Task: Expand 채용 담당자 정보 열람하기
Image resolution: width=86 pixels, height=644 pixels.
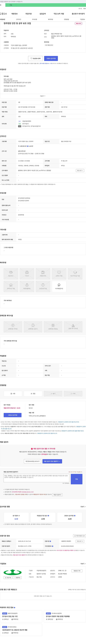Action: pos(52,461)
